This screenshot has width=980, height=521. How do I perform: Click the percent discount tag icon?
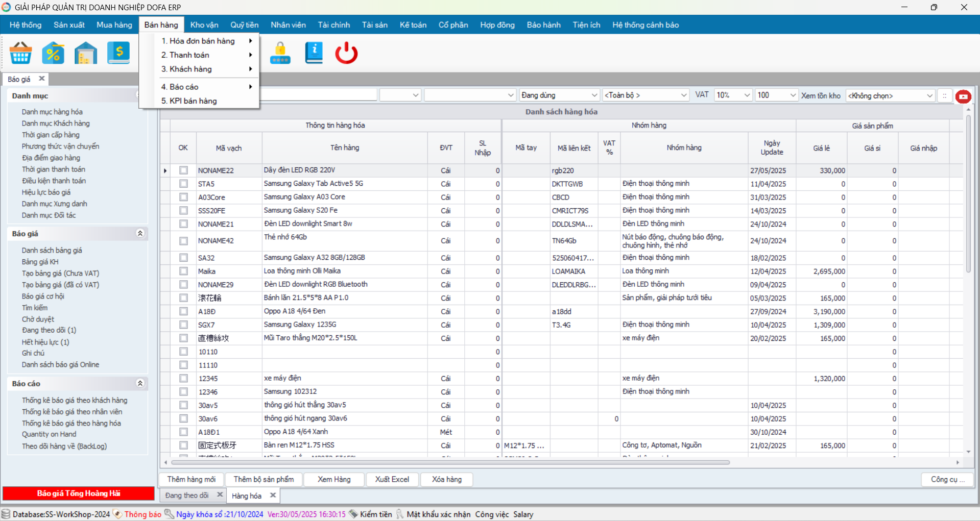click(53, 53)
